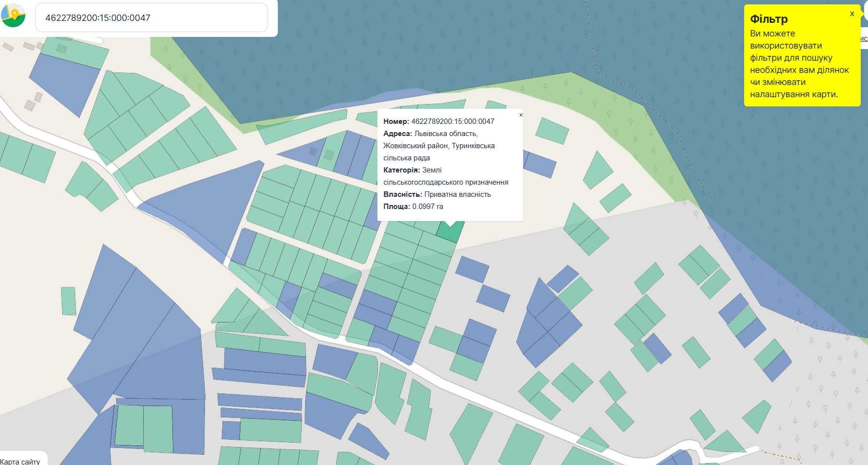Click the highlighted parcel under the popup pointer
The image size is (868, 465).
click(448, 232)
